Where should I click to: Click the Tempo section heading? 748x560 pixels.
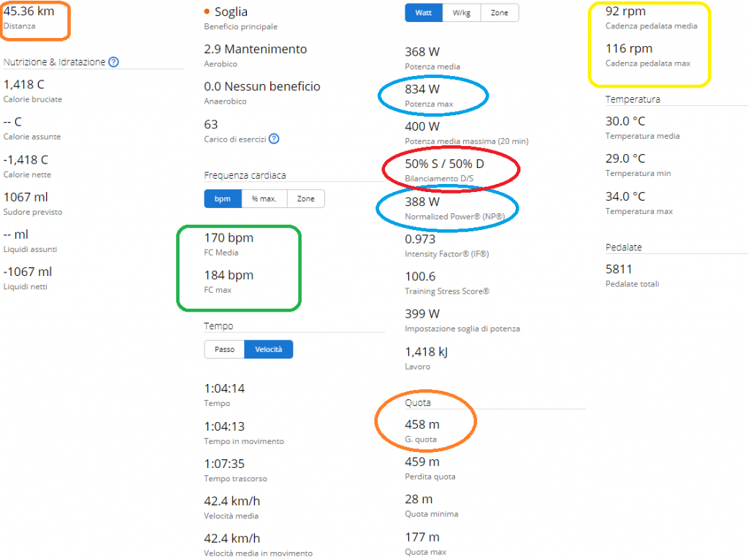218,326
